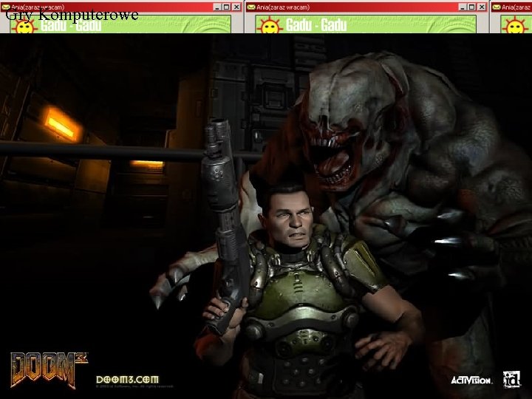Minimize the middle Ania(zaraz wracam) Gadu-Gadu window
This screenshot has height=399, width=532.
tap(463, 7)
